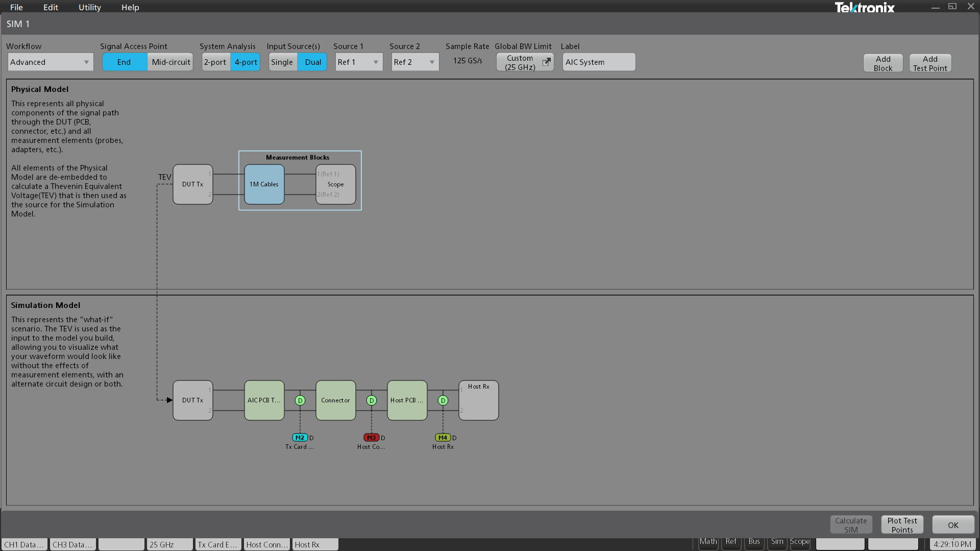Click the Scope block in Physical Model
This screenshot has width=980, height=551.
[x=335, y=184]
